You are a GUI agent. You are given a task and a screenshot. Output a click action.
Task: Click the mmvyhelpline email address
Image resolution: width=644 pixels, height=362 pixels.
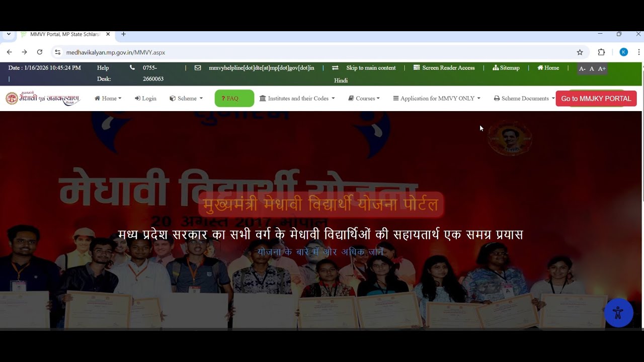click(262, 68)
